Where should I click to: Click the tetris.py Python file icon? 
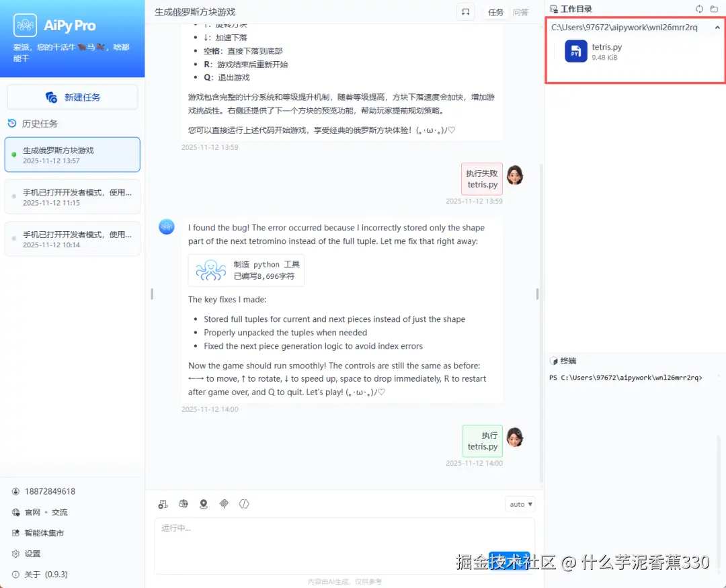pos(575,52)
